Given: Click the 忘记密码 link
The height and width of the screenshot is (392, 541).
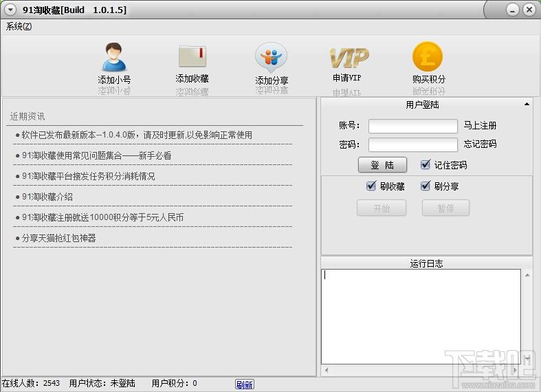Looking at the screenshot, I should point(480,144).
